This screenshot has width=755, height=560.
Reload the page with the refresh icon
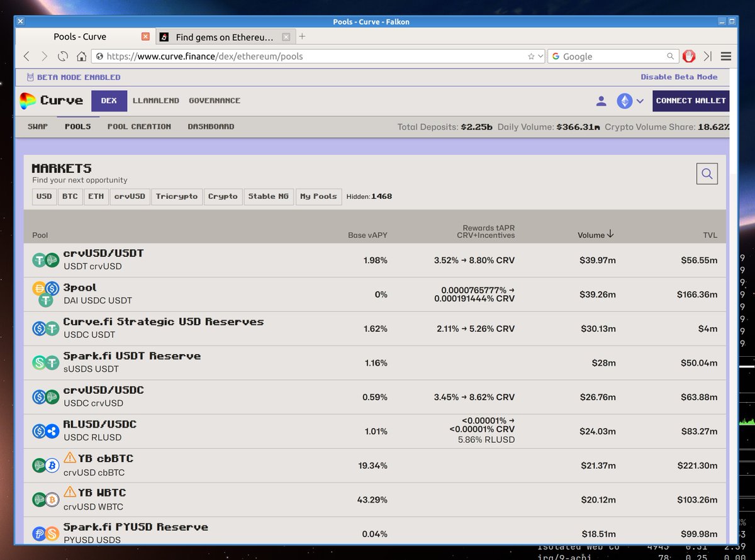click(63, 56)
